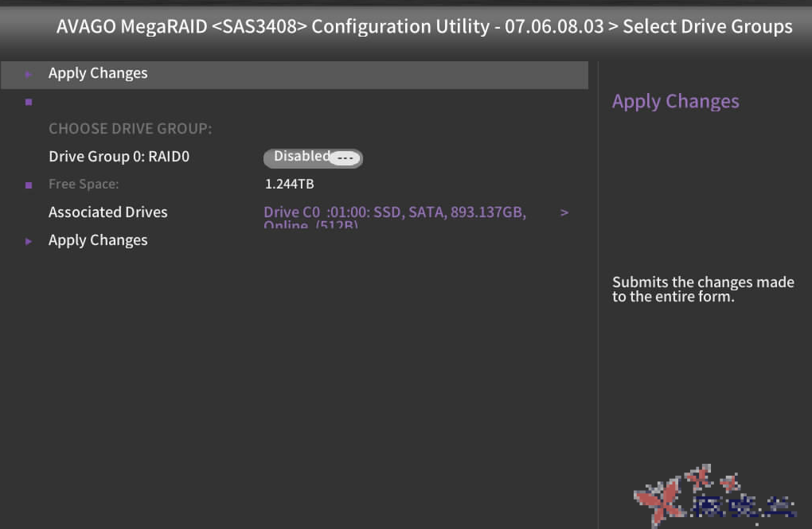Click the Apply Changes help panel title
This screenshot has width=812, height=529.
click(x=676, y=102)
